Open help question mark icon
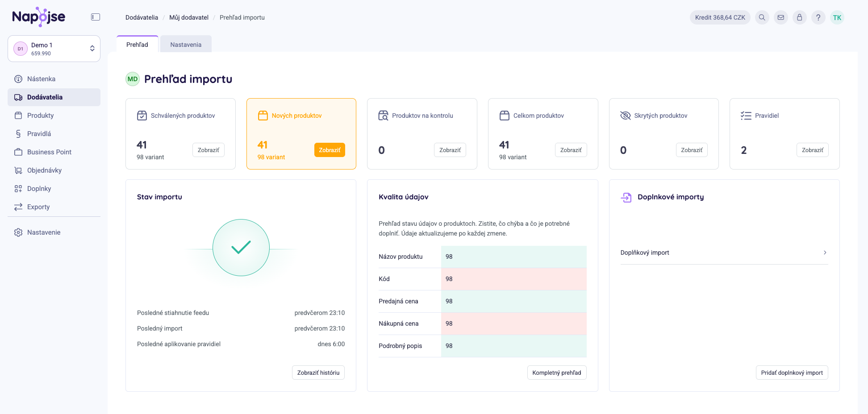The image size is (868, 414). 818,17
